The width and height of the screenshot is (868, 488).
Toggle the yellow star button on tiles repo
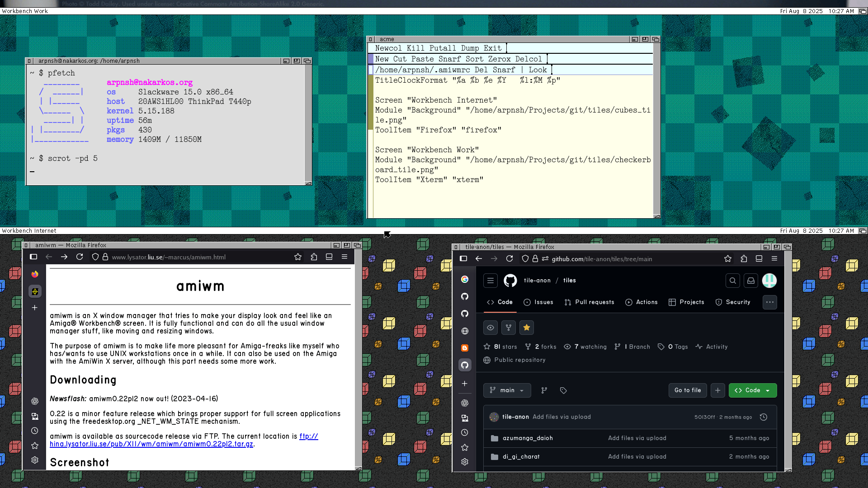[527, 328]
